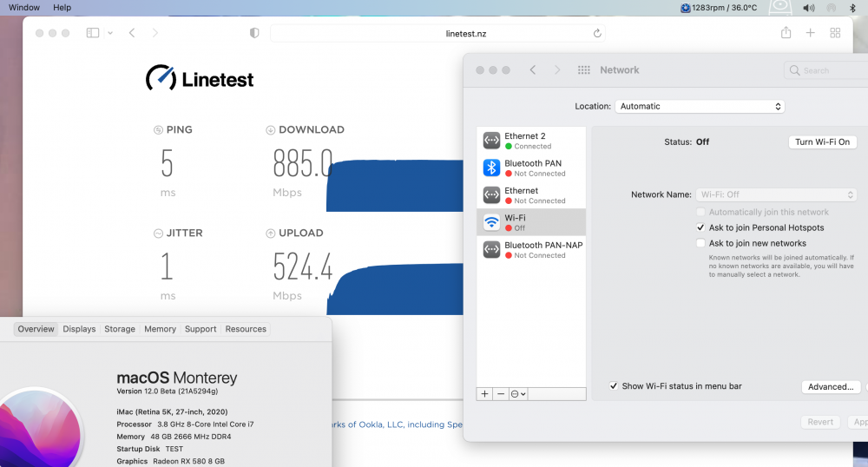The width and height of the screenshot is (868, 467).
Task: Switch to the Memory tab
Action: (160, 329)
